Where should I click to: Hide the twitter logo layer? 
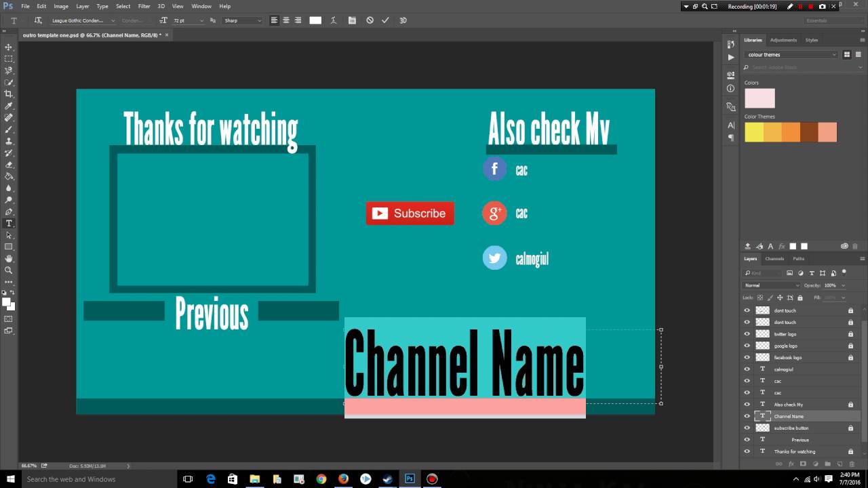click(x=747, y=334)
